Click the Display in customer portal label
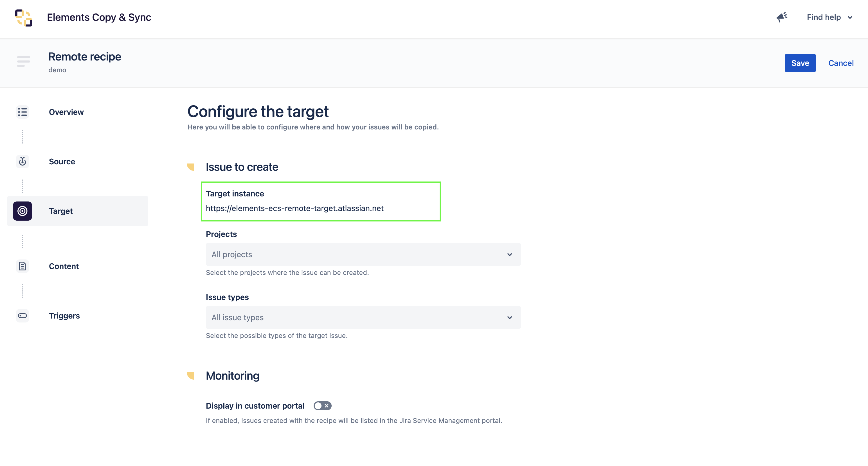868x466 pixels. point(255,406)
